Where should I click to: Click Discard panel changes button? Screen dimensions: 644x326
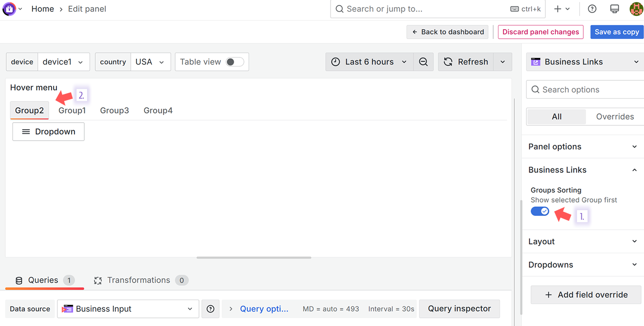(x=541, y=32)
